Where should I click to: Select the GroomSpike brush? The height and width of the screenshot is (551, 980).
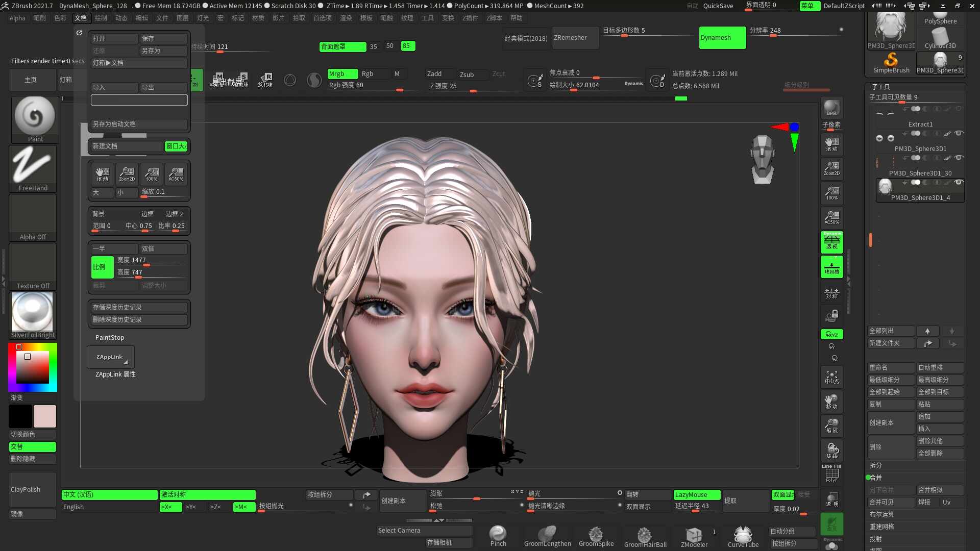(x=596, y=537)
